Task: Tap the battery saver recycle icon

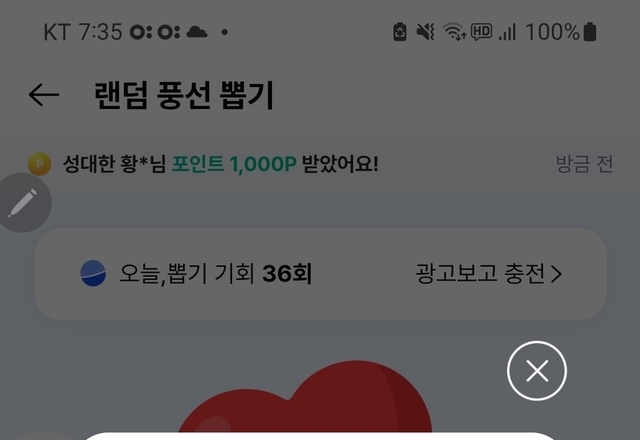Action: (400, 32)
